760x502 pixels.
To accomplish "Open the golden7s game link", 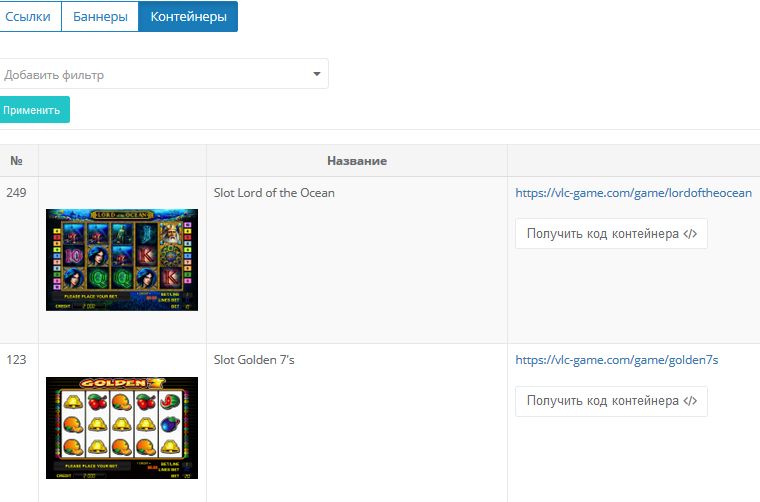I will coord(616,360).
